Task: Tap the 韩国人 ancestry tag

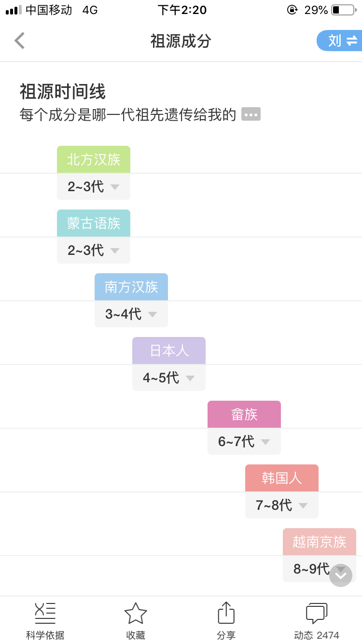Action: point(282,478)
